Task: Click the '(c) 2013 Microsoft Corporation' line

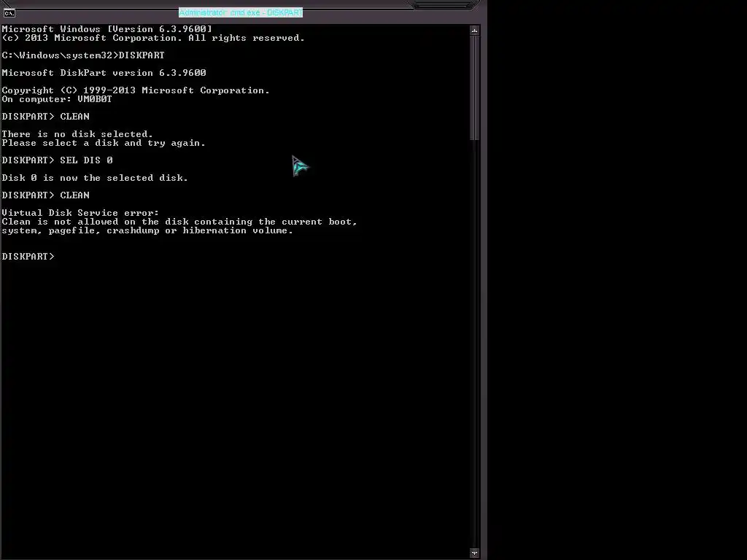Action: 153,38
